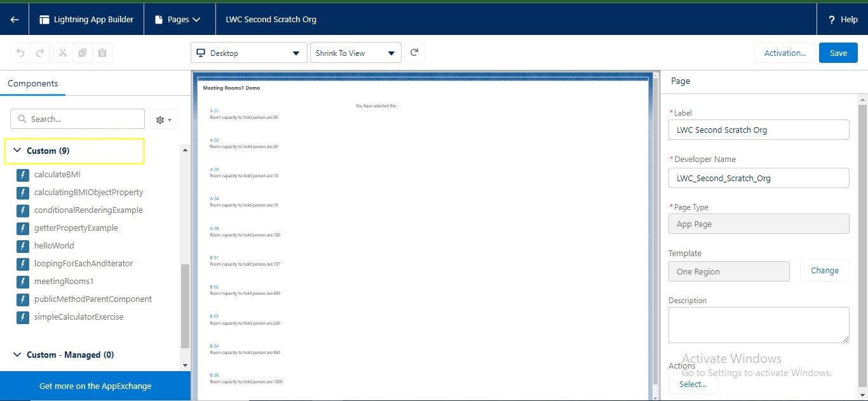
Task: Click room A 03 link in canvas
Action: (x=214, y=170)
